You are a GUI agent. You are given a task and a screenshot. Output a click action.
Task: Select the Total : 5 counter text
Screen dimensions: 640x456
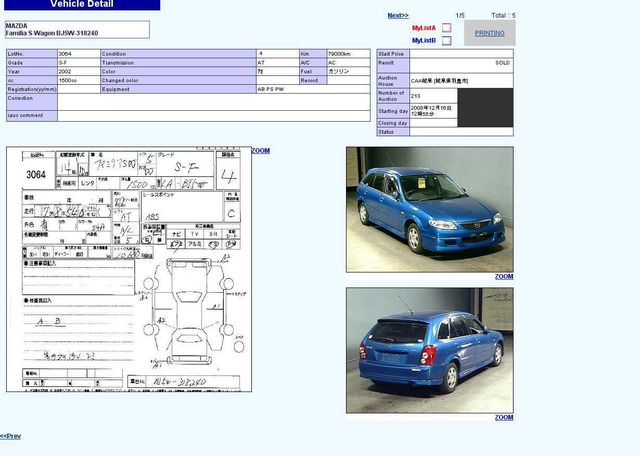click(503, 16)
